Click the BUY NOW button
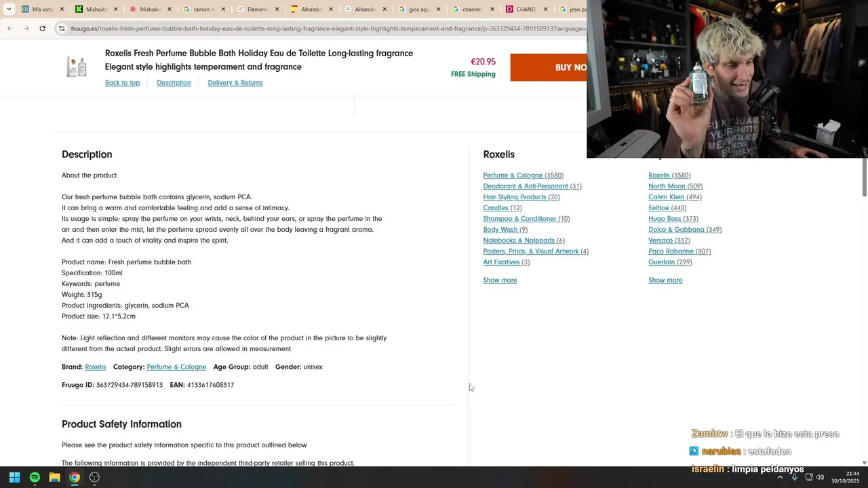Screen dimensions: 868x488 548,67
